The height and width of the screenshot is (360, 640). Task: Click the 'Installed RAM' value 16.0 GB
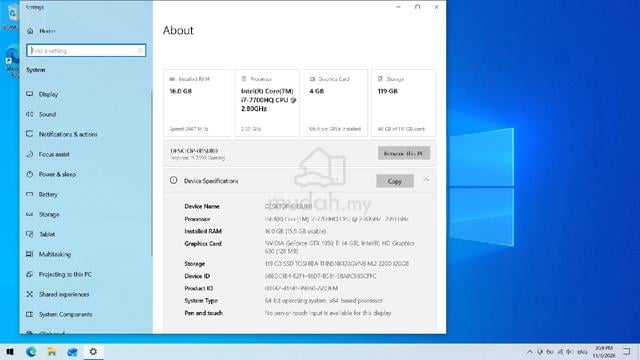pyautogui.click(x=296, y=231)
